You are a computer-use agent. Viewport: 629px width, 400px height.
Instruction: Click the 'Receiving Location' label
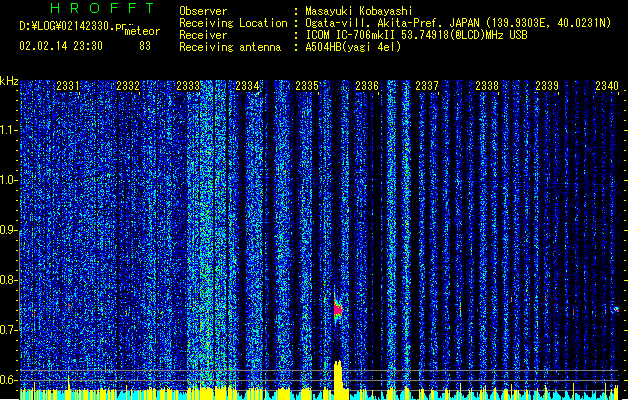coord(233,23)
